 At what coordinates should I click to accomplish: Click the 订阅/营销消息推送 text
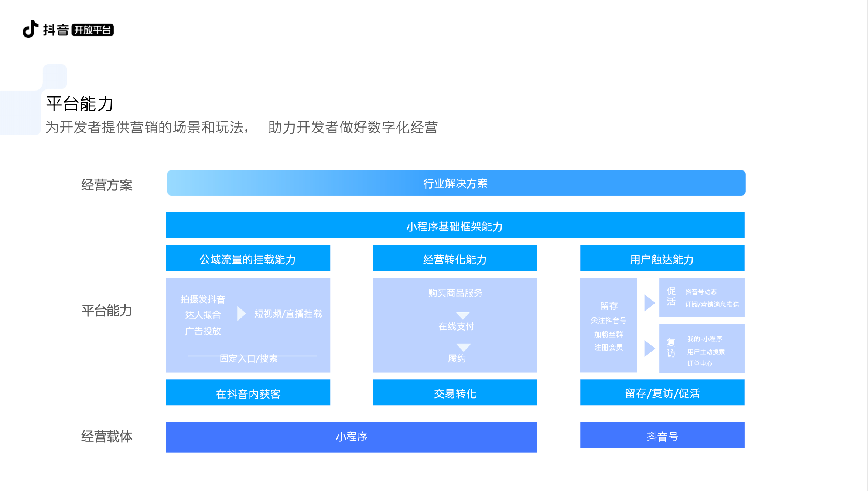pyautogui.click(x=712, y=304)
